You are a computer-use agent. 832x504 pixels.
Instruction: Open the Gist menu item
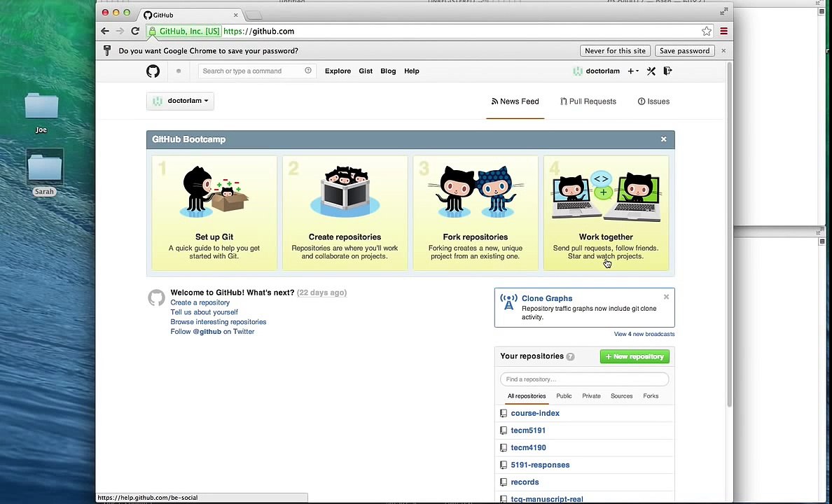click(x=366, y=71)
